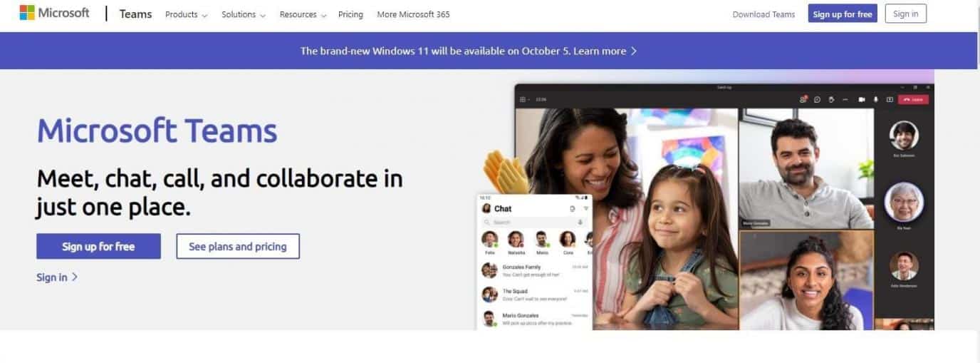Click the red Leave call button

point(913,100)
